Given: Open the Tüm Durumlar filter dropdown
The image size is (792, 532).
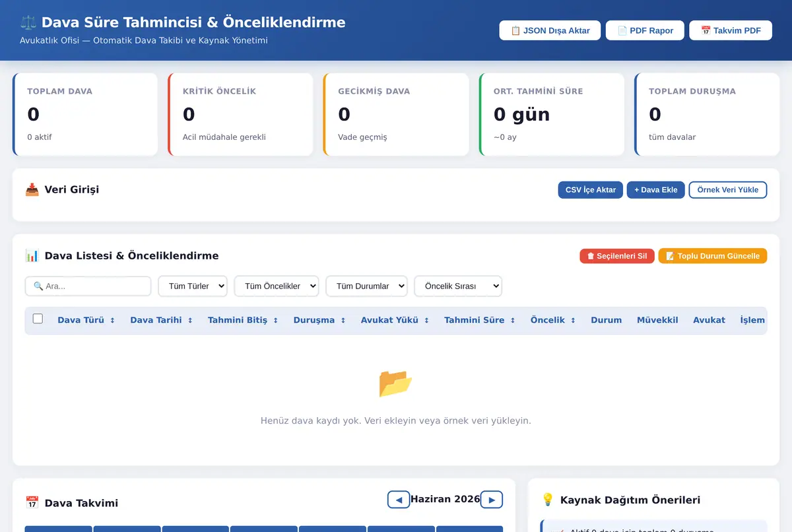Looking at the screenshot, I should (x=367, y=286).
